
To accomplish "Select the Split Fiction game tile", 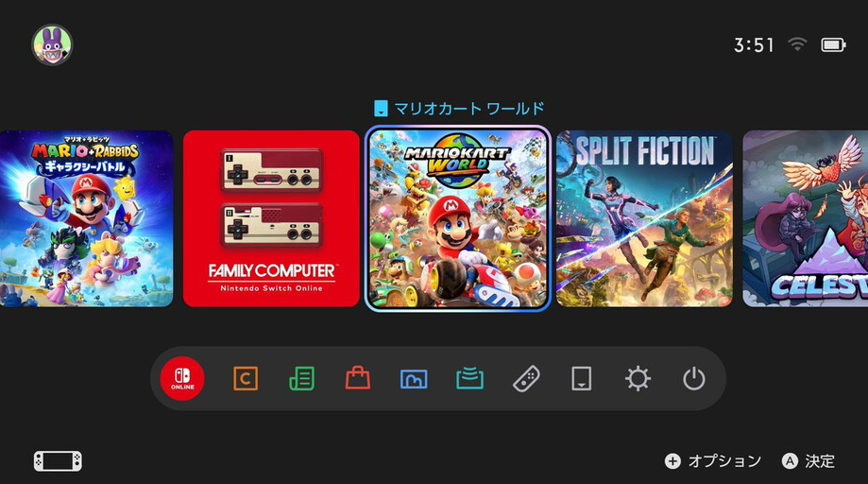I will 644,218.
